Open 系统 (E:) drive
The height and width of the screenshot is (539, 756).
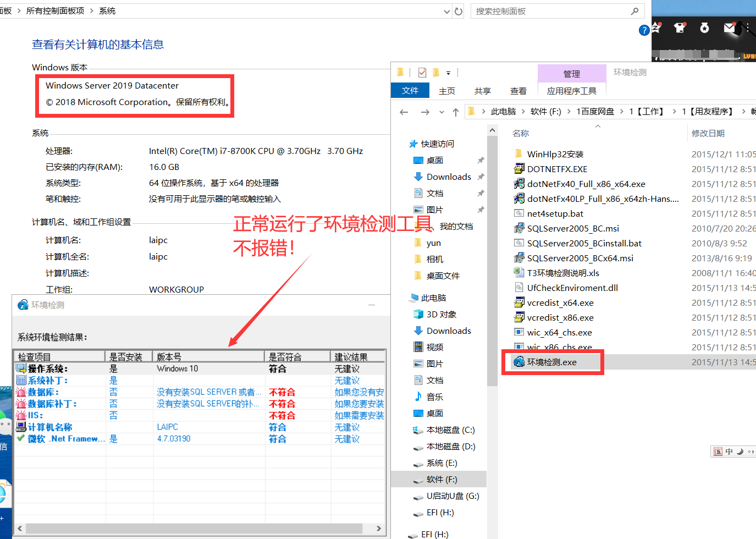[442, 463]
